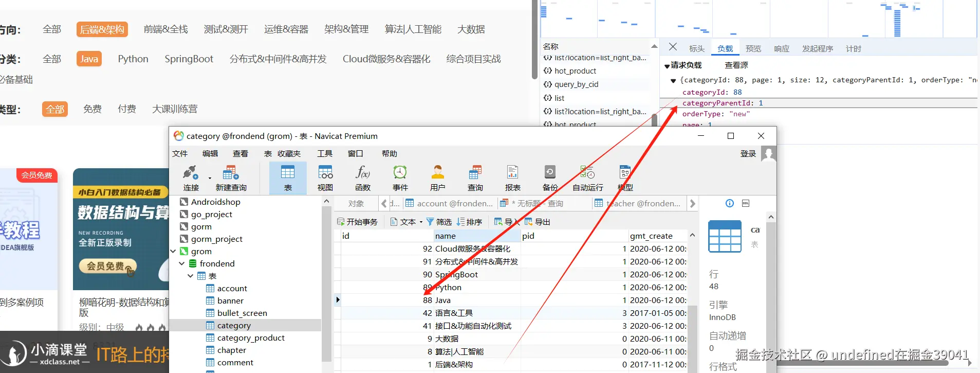This screenshot has width=980, height=373.
Task: Collapse the 请求负载 request payload section
Action: 667,66
